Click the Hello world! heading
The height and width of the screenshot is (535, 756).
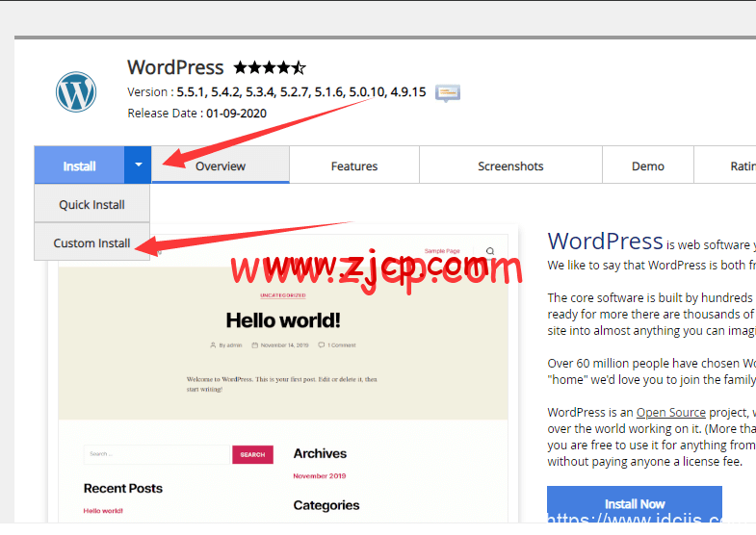click(283, 320)
